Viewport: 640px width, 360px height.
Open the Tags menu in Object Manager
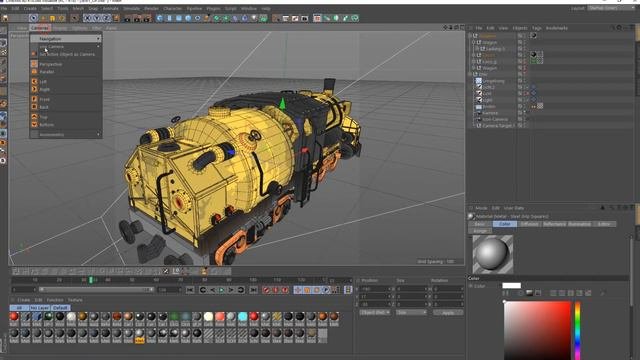click(537, 28)
